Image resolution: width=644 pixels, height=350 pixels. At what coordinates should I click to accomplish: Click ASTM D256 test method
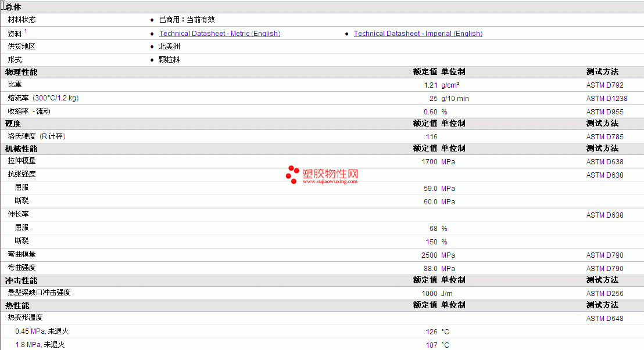pos(604,294)
